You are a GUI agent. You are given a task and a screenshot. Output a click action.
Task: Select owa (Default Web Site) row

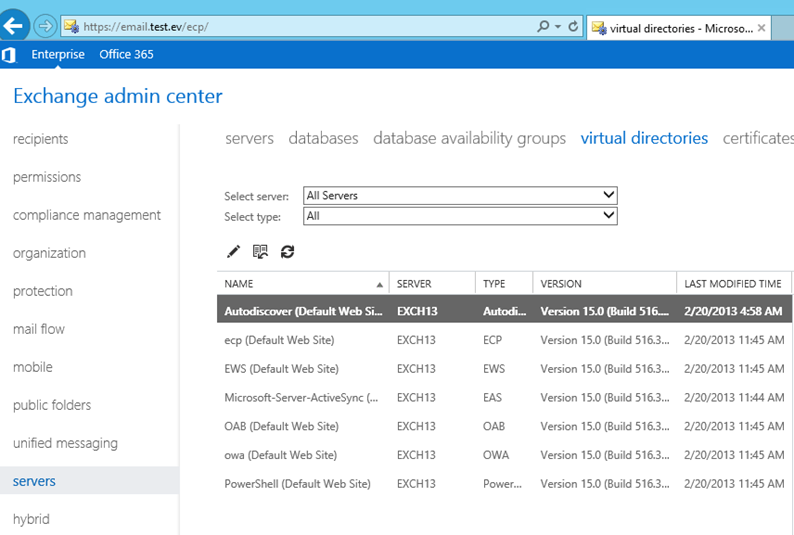(504, 455)
